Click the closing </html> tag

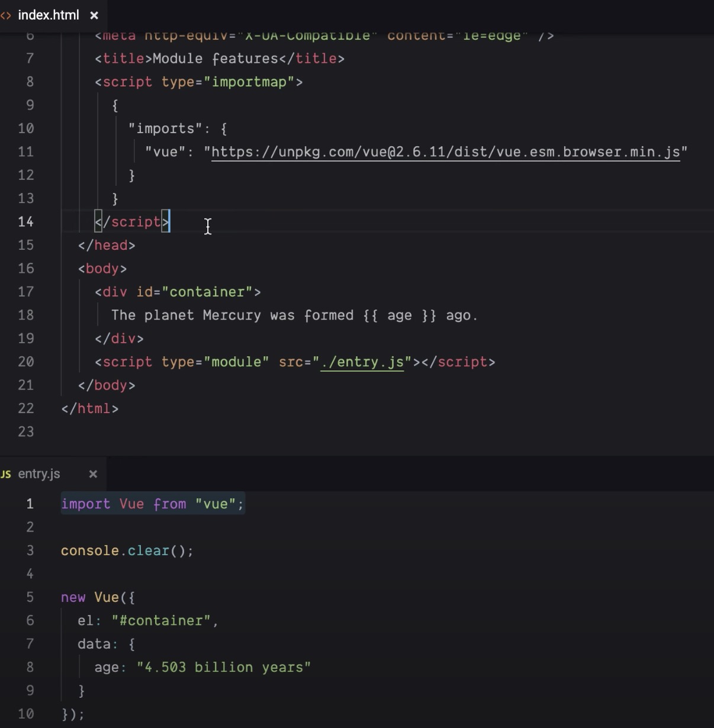(90, 408)
